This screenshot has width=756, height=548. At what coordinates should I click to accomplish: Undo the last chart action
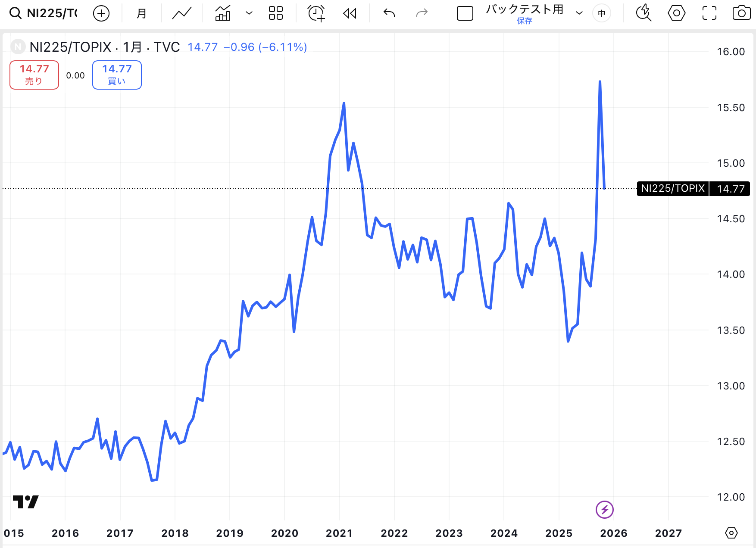tap(389, 13)
